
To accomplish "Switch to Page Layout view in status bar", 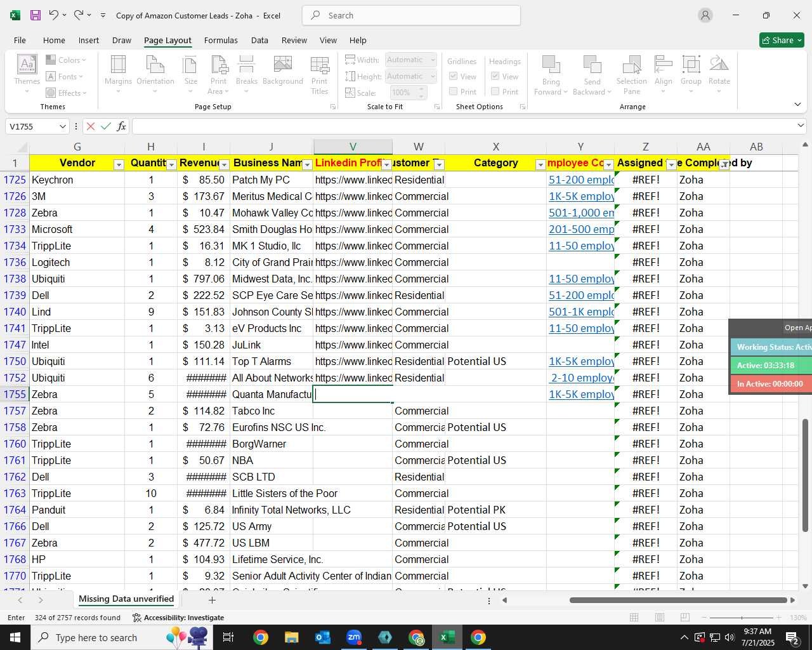I will pyautogui.click(x=660, y=617).
